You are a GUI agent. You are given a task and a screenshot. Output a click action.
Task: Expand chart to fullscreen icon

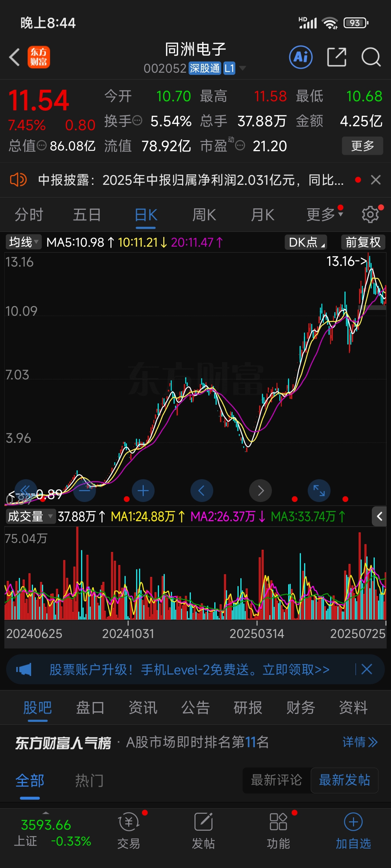pyautogui.click(x=319, y=491)
